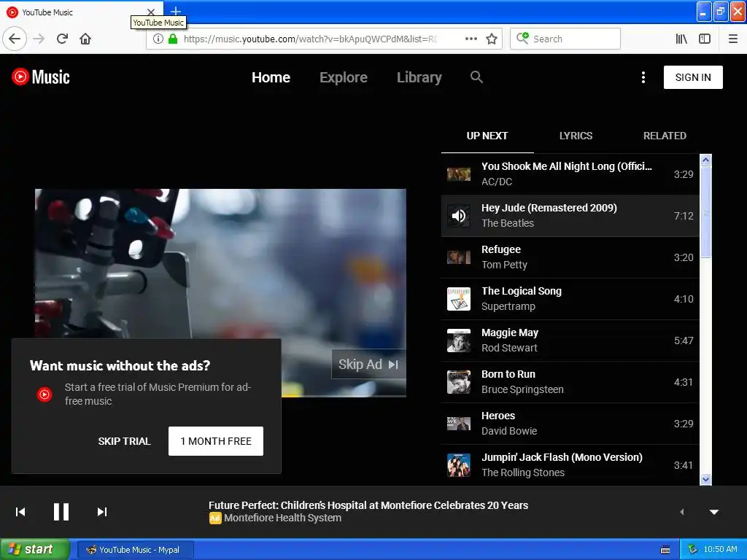This screenshot has height=560, width=747.
Task: Open the search magnifier in YouTube Music header
Action: (x=476, y=77)
